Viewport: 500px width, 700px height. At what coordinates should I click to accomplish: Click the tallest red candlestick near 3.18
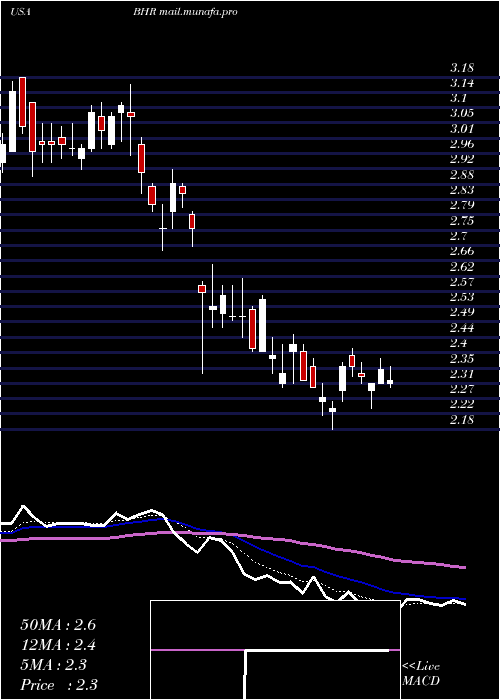(x=22, y=102)
